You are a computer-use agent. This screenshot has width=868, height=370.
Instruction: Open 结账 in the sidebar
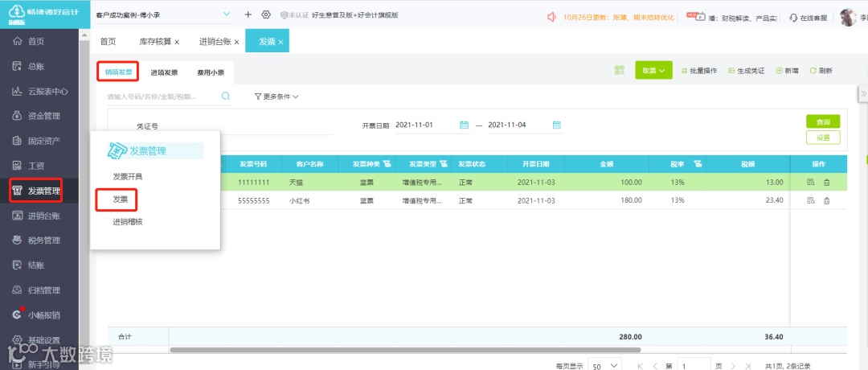tap(36, 265)
